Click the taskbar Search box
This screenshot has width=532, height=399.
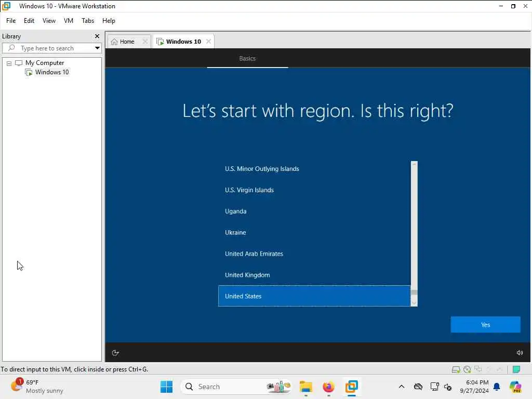point(236,387)
